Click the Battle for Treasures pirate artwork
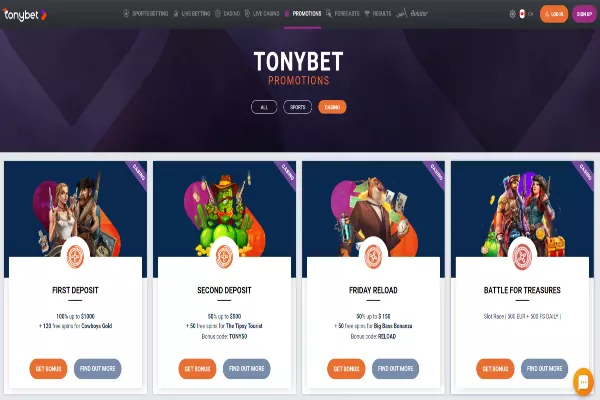Screen dimensions: 600x400 pos(522,211)
